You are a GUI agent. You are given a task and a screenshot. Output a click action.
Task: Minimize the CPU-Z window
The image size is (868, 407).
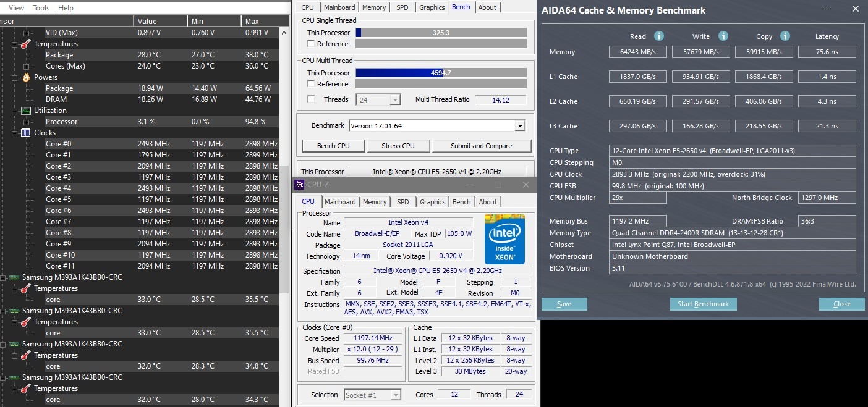pos(470,185)
